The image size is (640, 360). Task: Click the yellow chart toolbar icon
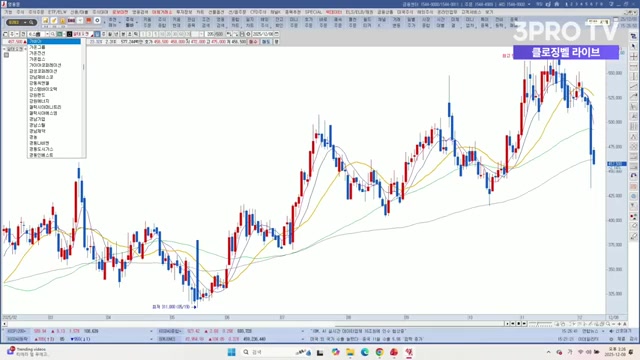coord(45,20)
